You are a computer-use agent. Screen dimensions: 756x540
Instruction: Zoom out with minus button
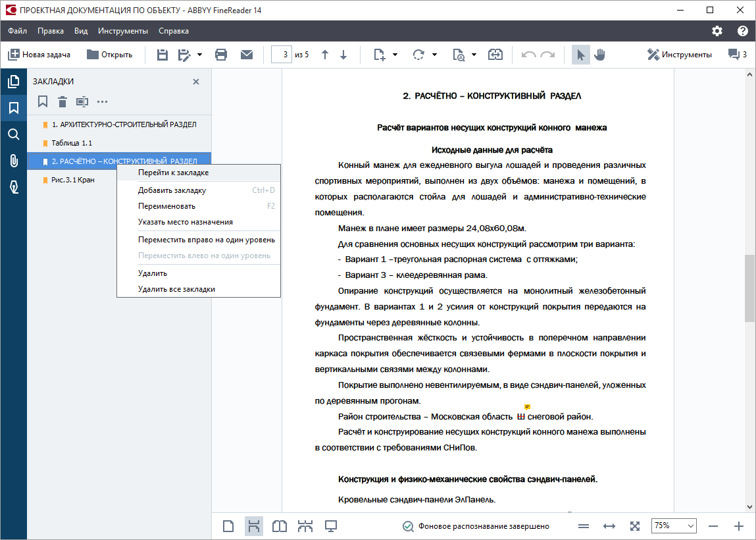713,526
